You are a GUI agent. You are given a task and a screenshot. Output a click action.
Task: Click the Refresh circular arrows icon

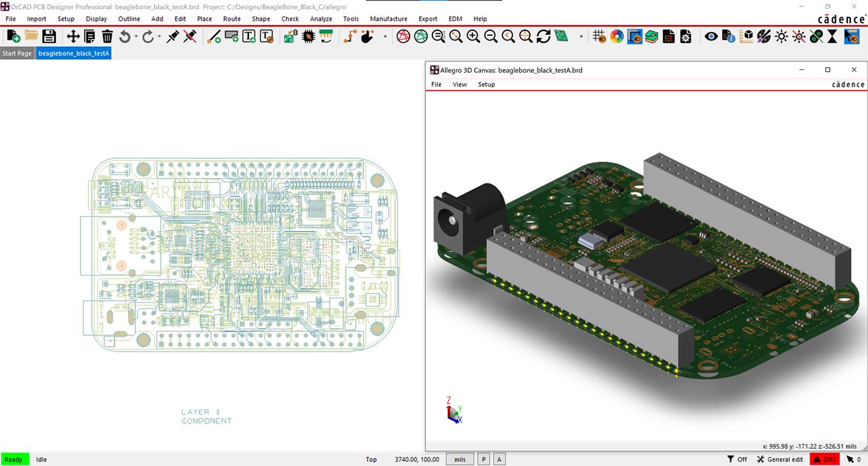tap(543, 36)
